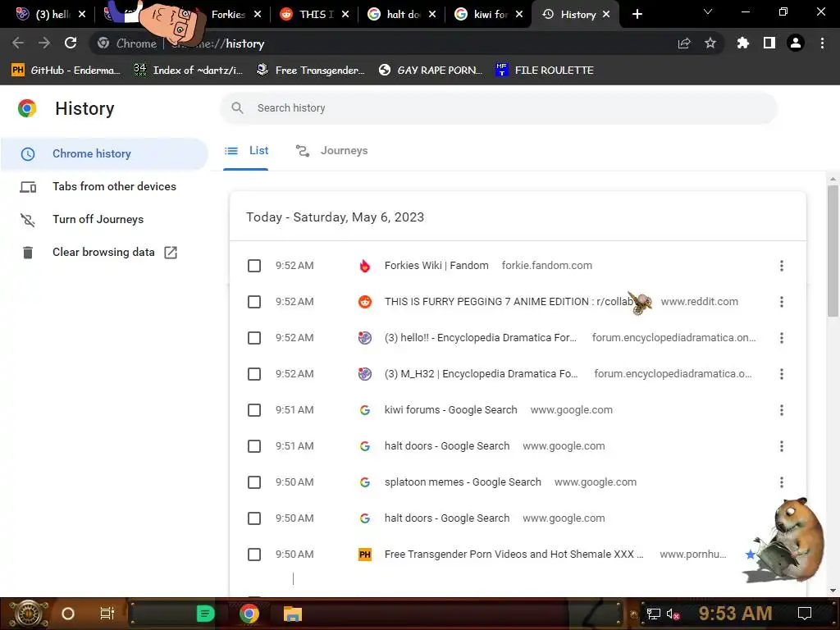840x630 pixels.
Task: Open the profile avatar icon
Action: (x=796, y=43)
